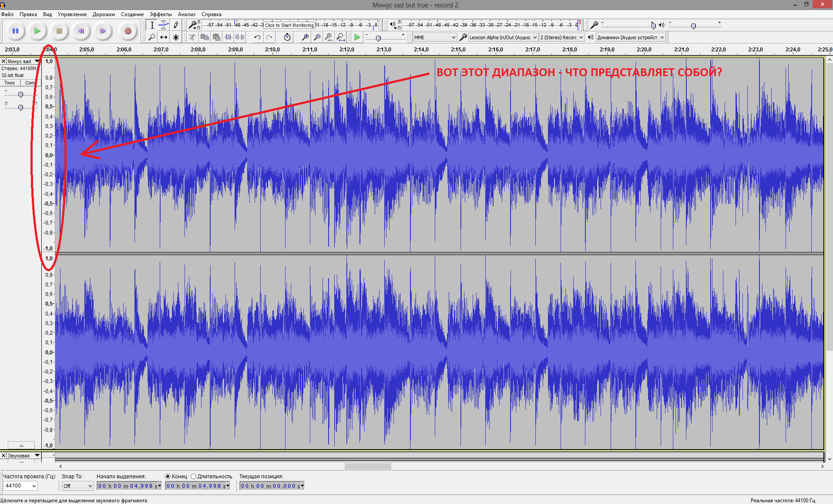
Task: Close the Звуковая track
Action: (x=3, y=456)
